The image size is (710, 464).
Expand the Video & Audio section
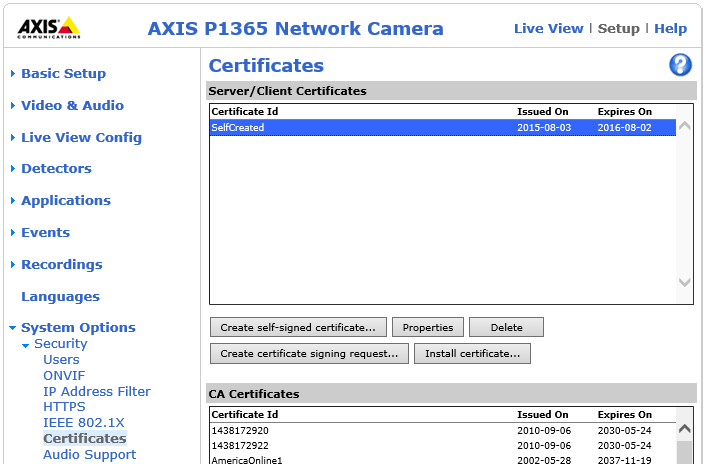(x=72, y=106)
